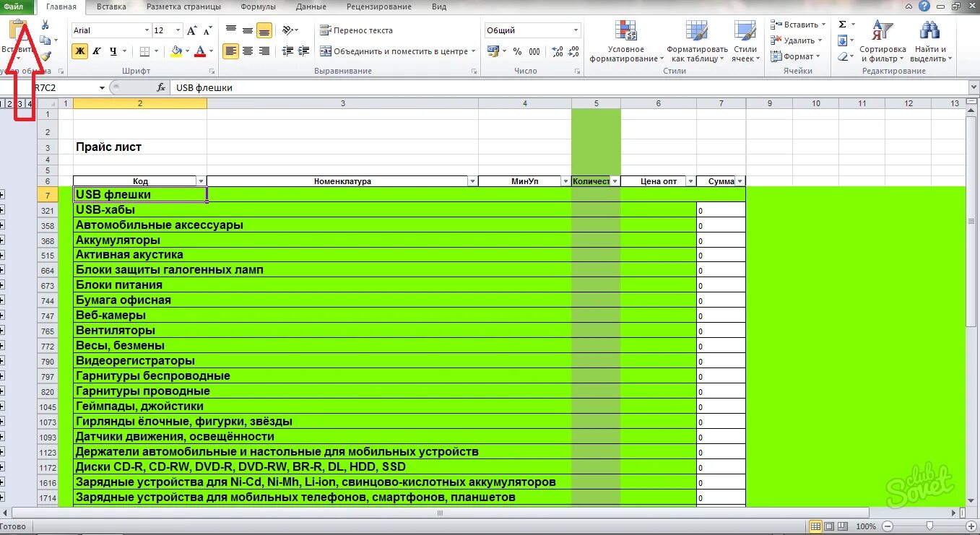Decrease font size with smaller A icon
Screen dimensions: 980x535
[208, 30]
